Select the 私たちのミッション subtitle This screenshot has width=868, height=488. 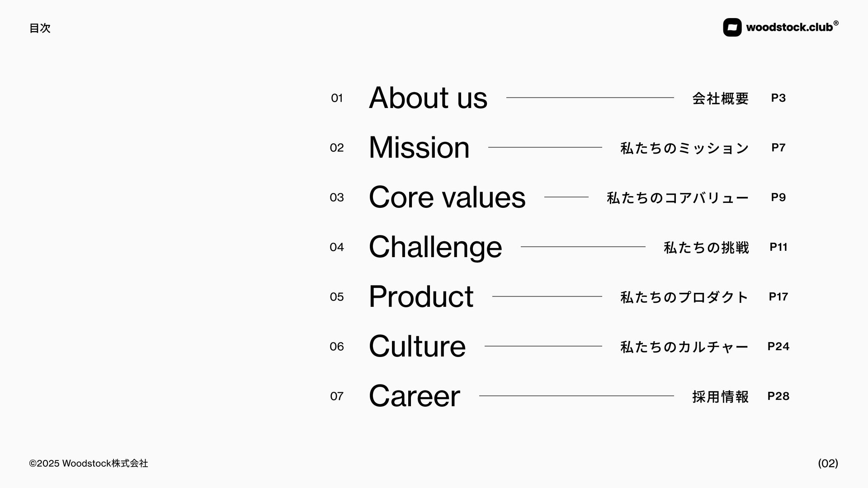click(x=684, y=148)
